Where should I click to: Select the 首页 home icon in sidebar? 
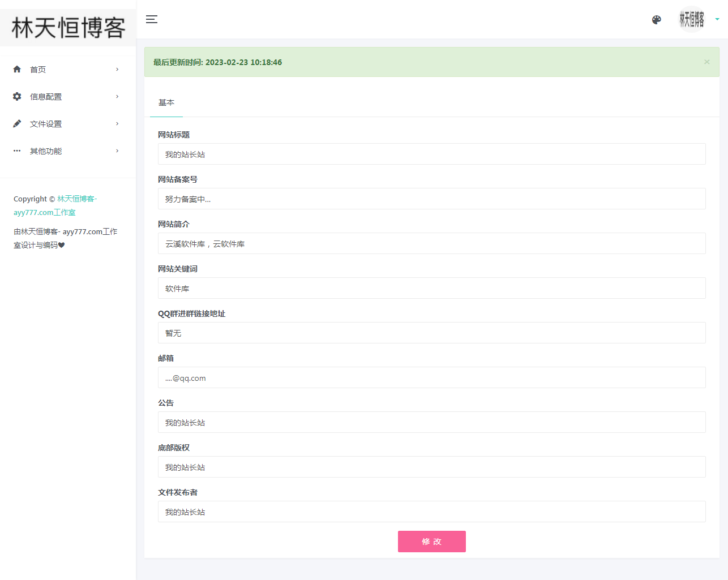click(x=17, y=69)
